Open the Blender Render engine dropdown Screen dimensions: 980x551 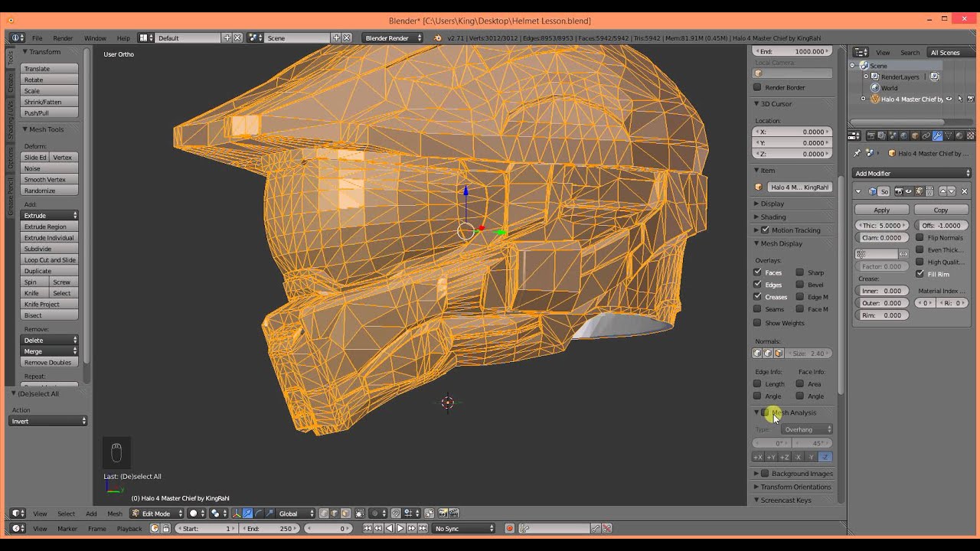[393, 38]
